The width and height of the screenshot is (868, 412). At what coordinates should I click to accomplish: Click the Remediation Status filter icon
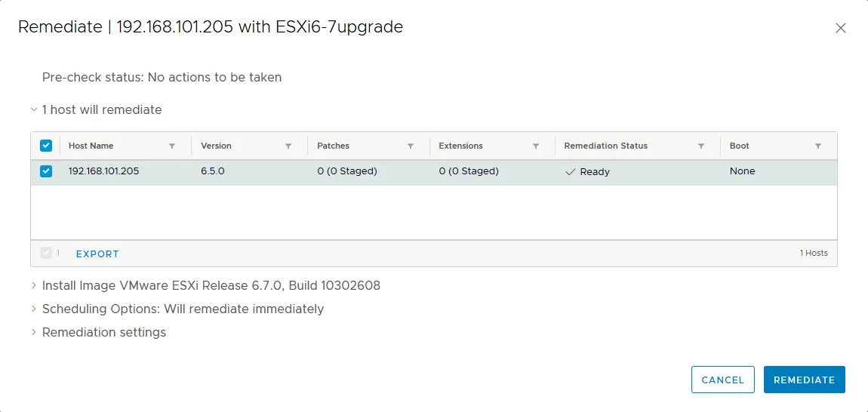tap(701, 146)
